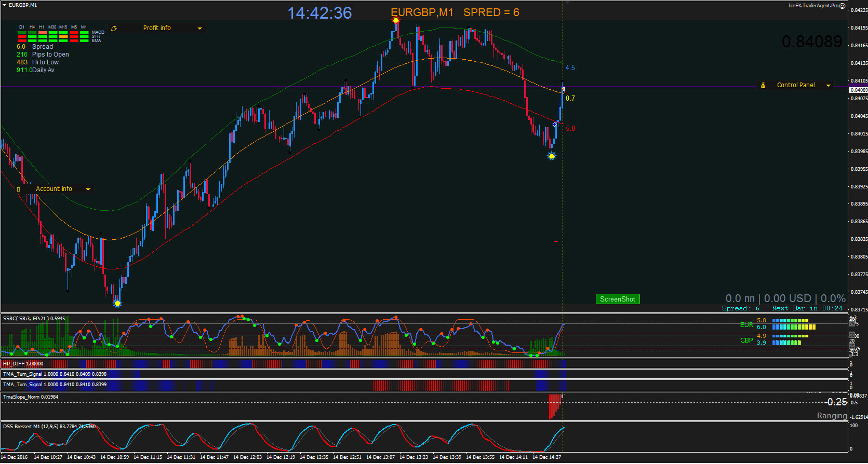Click the 0.83805 price axis label

[860, 257]
